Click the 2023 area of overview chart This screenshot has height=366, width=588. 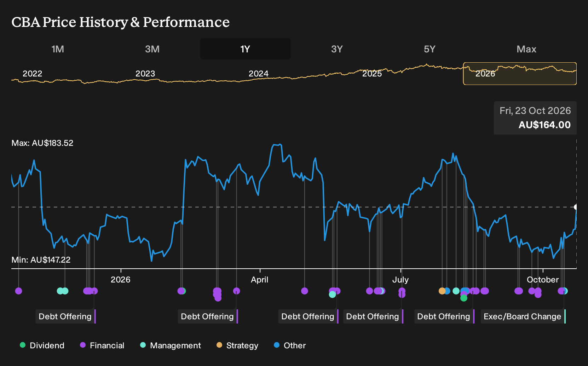pyautogui.click(x=145, y=74)
